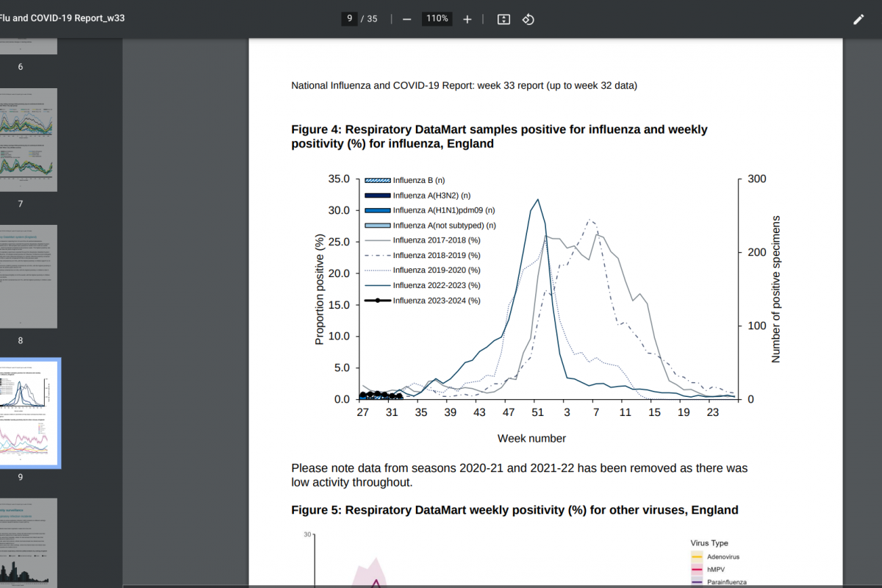This screenshot has width=882, height=588.
Task: Click the Flu and COVID-19 Report file title
Action: (62, 18)
